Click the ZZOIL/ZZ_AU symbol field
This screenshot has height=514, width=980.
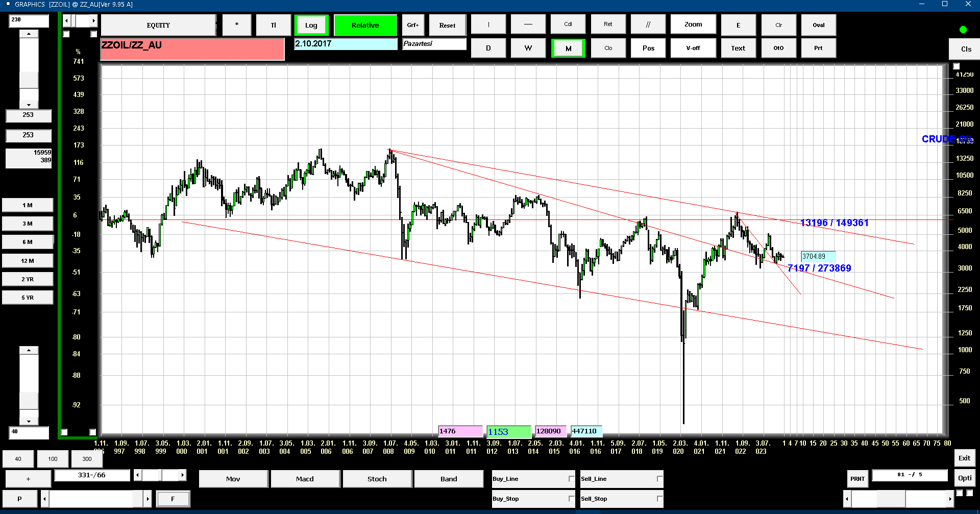coord(192,50)
